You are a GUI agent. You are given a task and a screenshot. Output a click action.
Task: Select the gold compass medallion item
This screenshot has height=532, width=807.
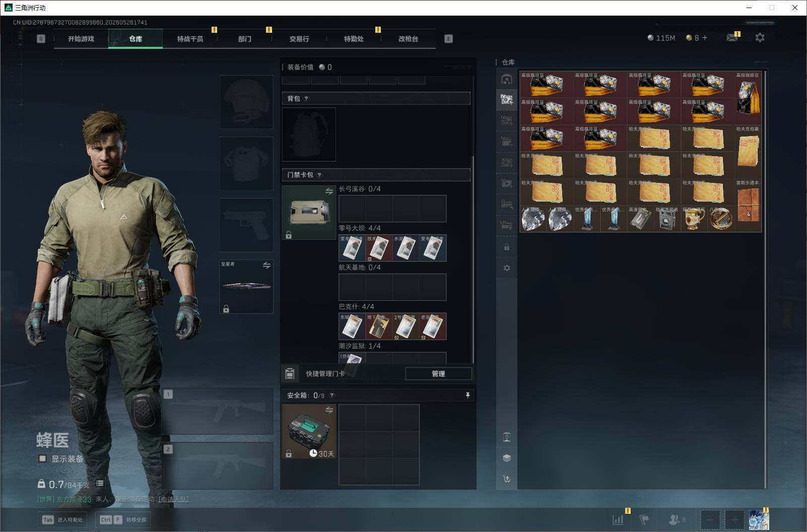click(x=721, y=219)
